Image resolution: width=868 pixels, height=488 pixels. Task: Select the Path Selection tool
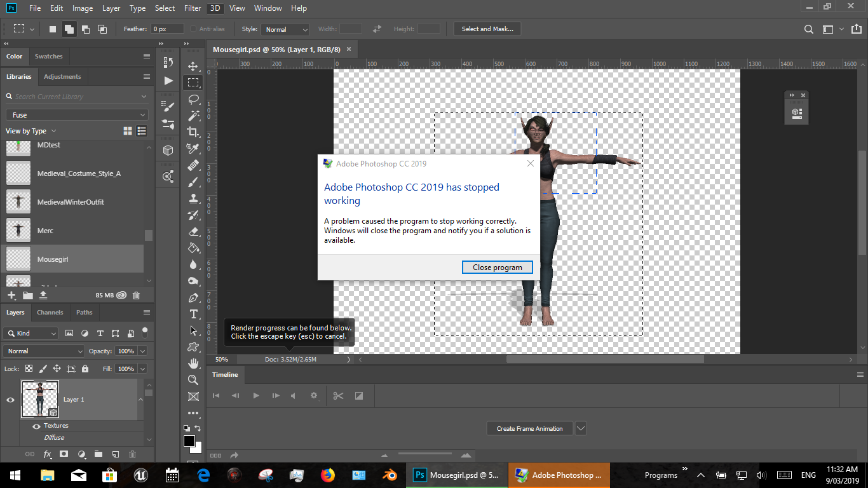click(x=193, y=330)
